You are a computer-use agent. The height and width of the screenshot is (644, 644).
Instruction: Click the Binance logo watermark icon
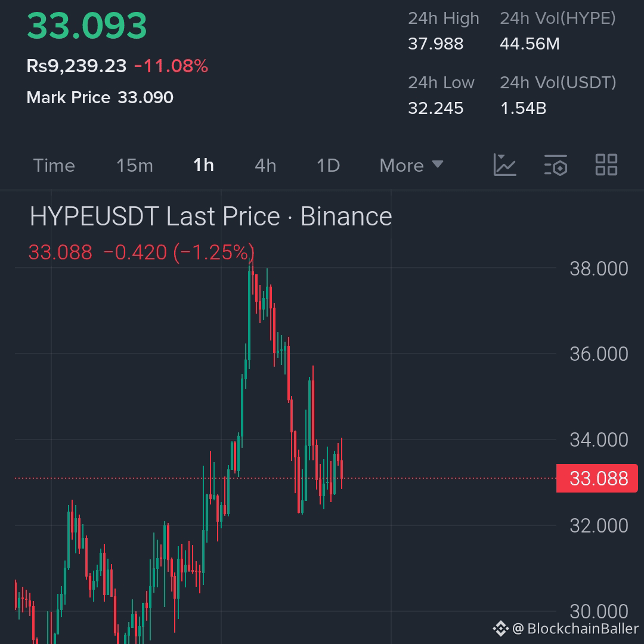501,628
